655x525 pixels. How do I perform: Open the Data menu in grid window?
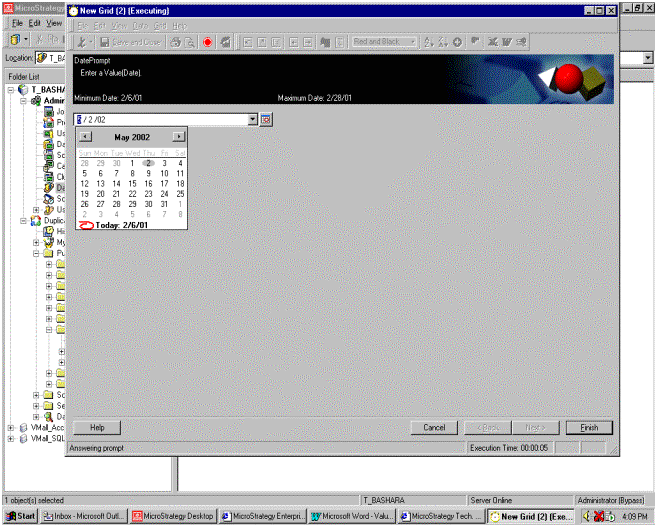pyautogui.click(x=140, y=26)
